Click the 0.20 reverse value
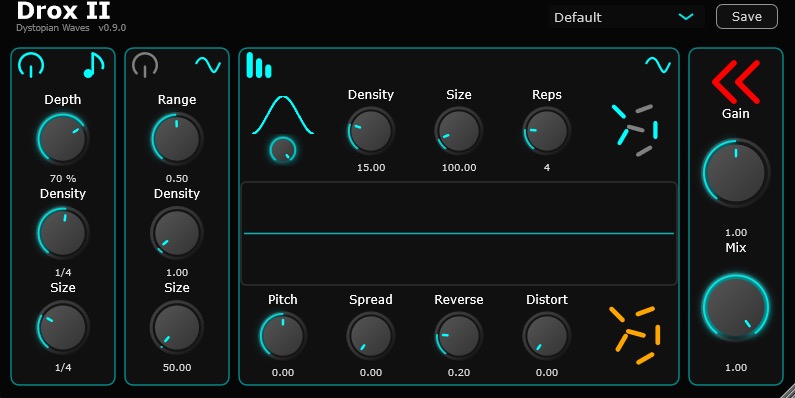 tap(459, 373)
